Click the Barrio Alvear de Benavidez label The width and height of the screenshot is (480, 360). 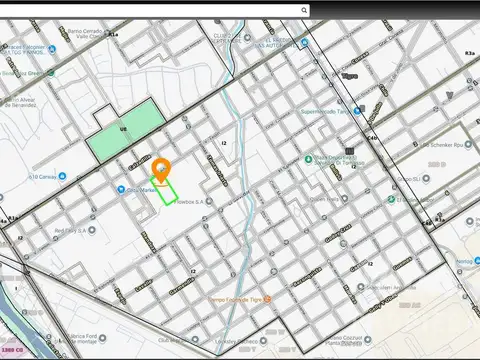(20, 102)
